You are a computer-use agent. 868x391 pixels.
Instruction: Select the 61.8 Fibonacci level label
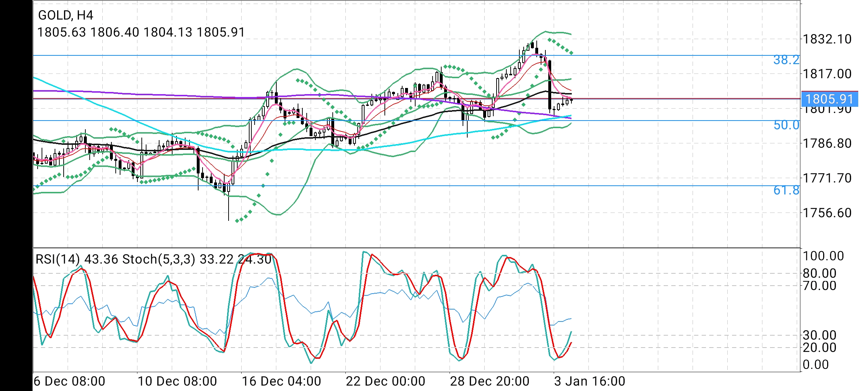point(786,190)
